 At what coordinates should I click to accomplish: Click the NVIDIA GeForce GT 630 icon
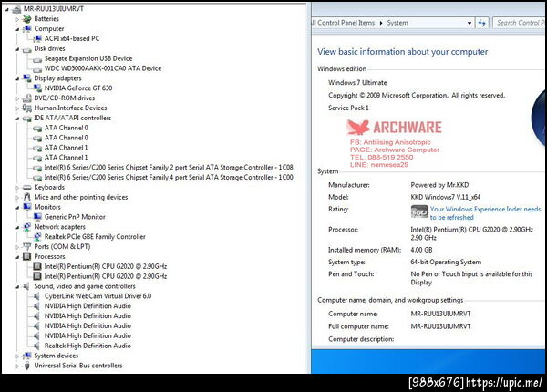pos(37,88)
